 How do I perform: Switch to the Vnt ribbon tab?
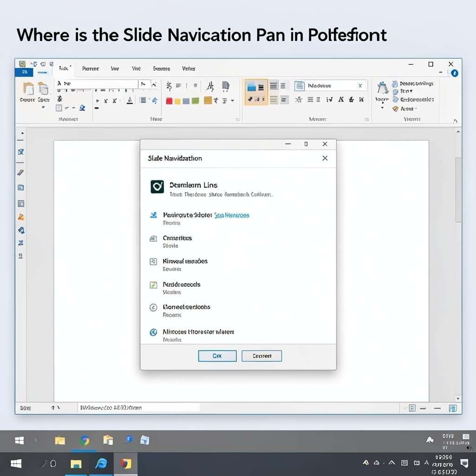[136, 69]
